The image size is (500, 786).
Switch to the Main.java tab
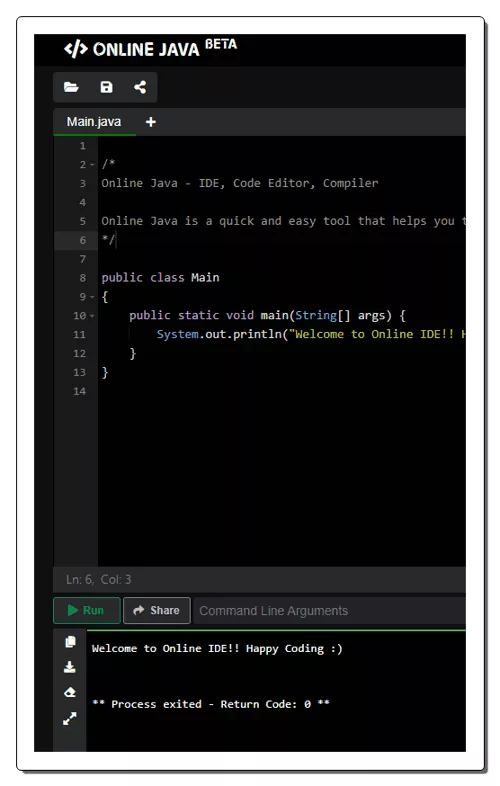pyautogui.click(x=94, y=122)
